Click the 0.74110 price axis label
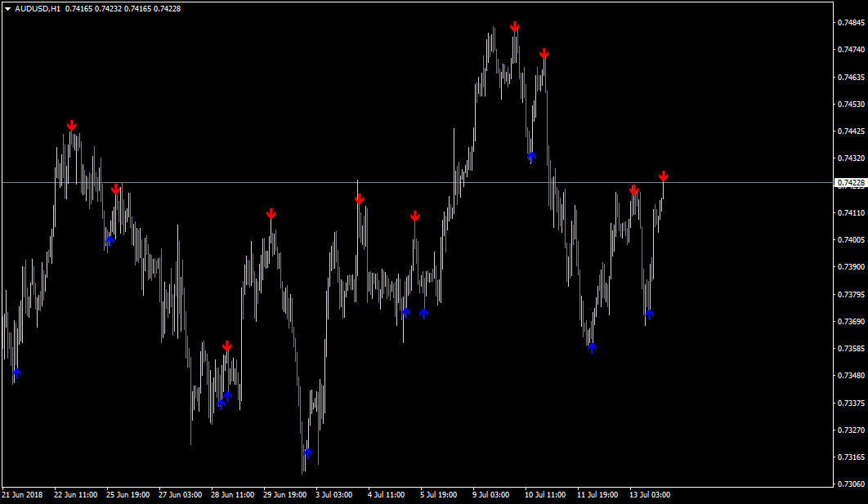The width and height of the screenshot is (868, 504). (851, 213)
